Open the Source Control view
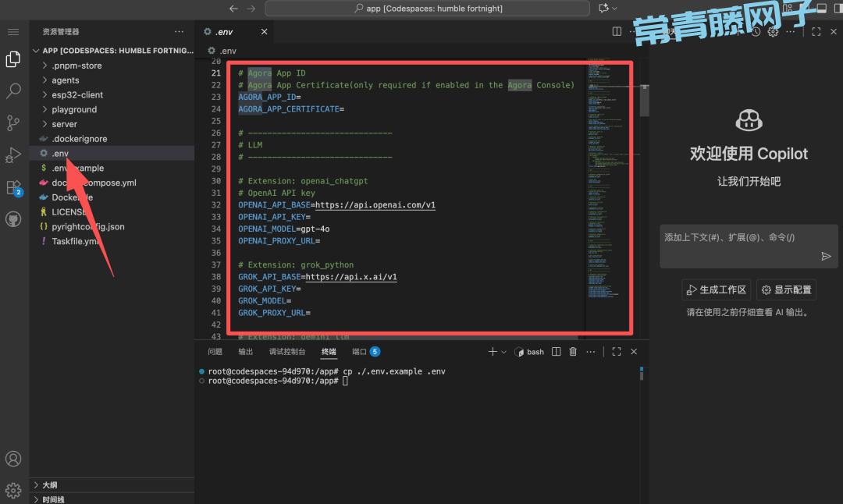This screenshot has width=843, height=504. [x=13, y=123]
